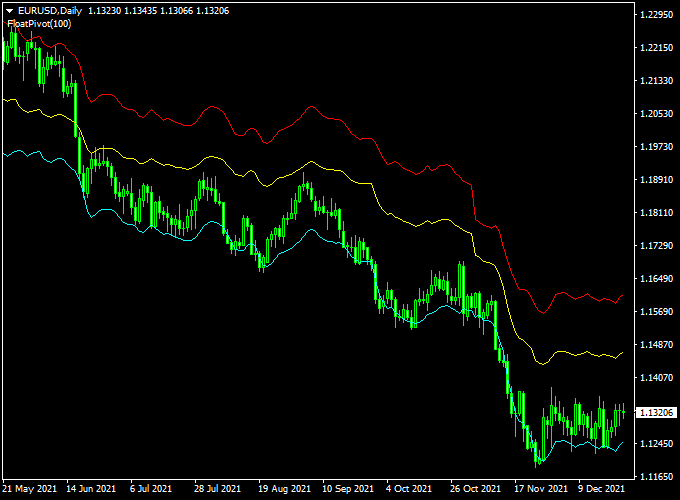Screen dimensions: 680x500
Task: Click the 21 May 2021 date label
Action: pos(29,489)
